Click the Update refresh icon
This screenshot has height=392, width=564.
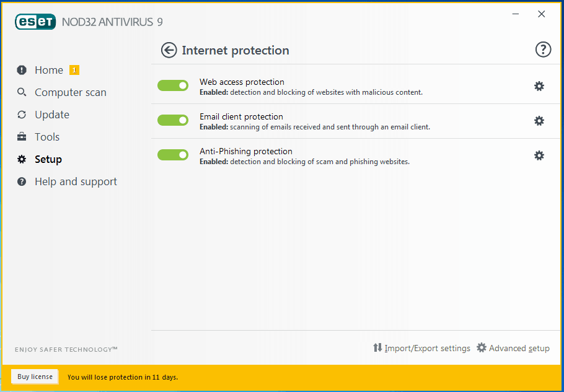tap(22, 115)
